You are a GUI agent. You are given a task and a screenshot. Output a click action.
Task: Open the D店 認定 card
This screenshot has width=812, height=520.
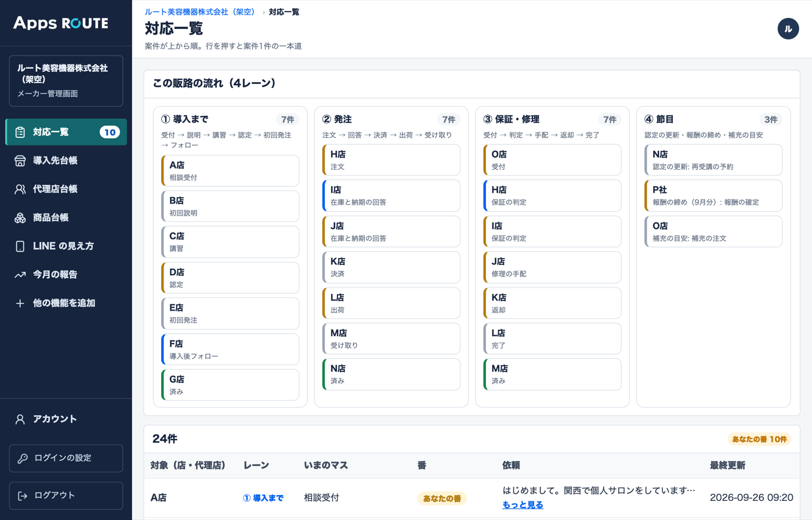230,278
